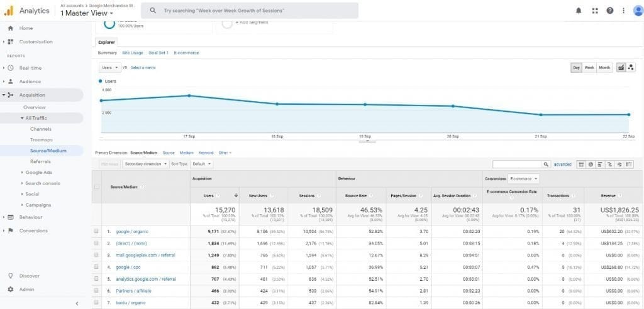Open the Google apps grid icon
Image resolution: width=644 pixels, height=309 pixels.
[x=595, y=11]
